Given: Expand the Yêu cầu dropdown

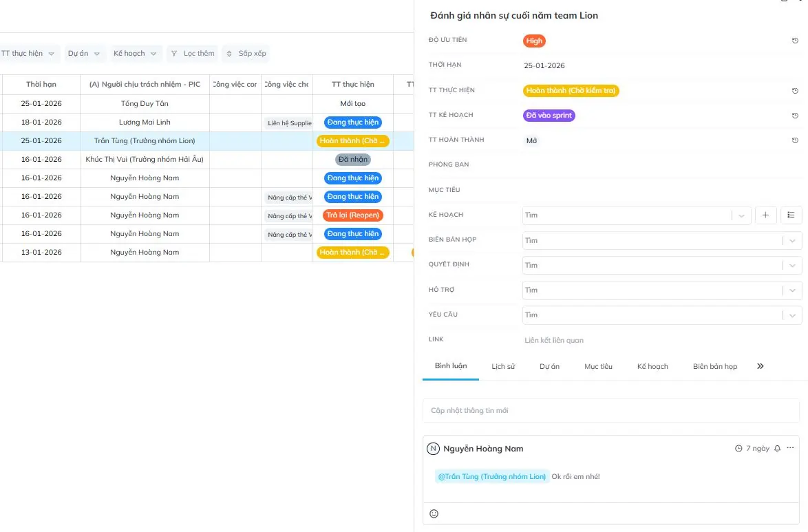Looking at the screenshot, I should click(792, 315).
